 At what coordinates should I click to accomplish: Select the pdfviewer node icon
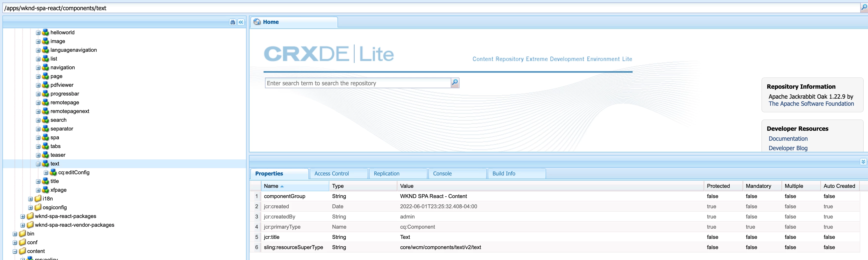coord(45,85)
